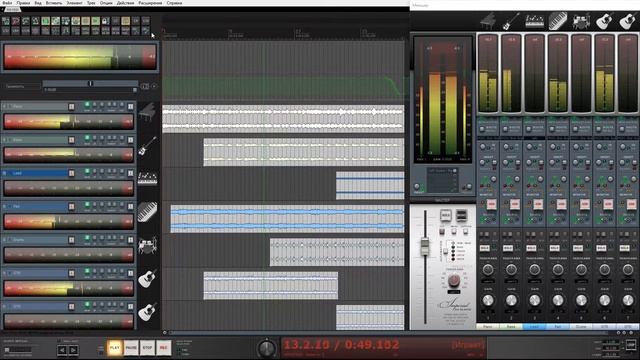Click the small I button after the Lead track name
640x360 pixels.
(71, 173)
